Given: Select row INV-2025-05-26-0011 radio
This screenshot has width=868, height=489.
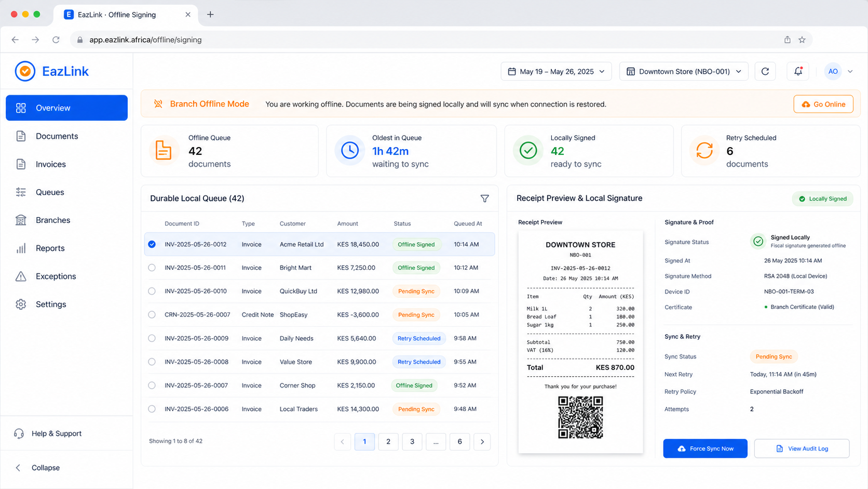Looking at the screenshot, I should (152, 268).
